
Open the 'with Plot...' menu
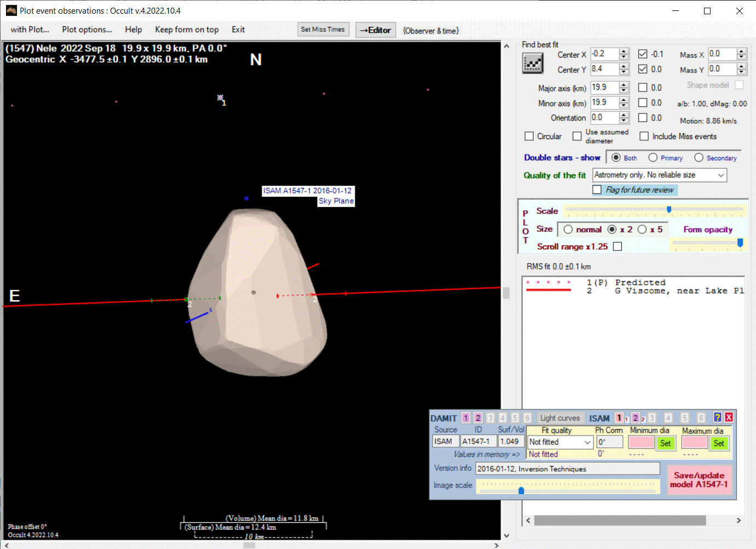[30, 30]
